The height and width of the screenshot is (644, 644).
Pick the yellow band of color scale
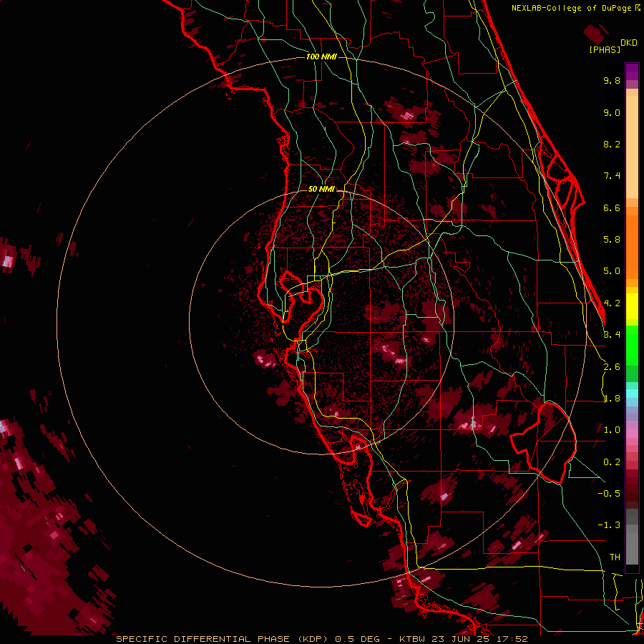pyautogui.click(x=632, y=306)
